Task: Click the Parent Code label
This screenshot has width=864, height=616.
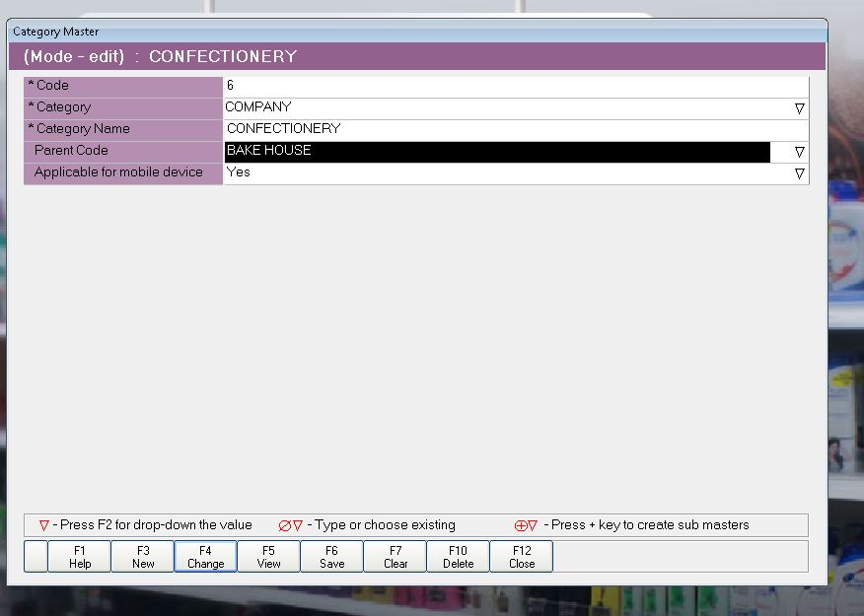Action: click(71, 150)
